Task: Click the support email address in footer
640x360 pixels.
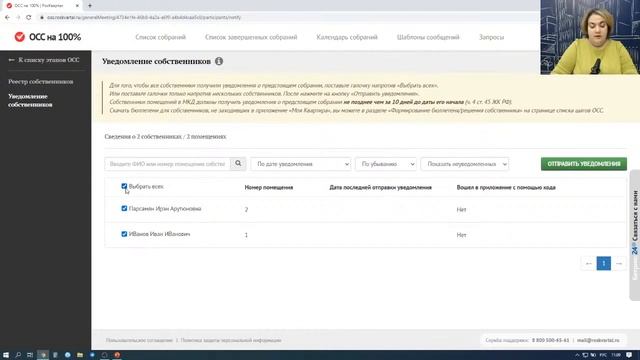Action: (598, 340)
